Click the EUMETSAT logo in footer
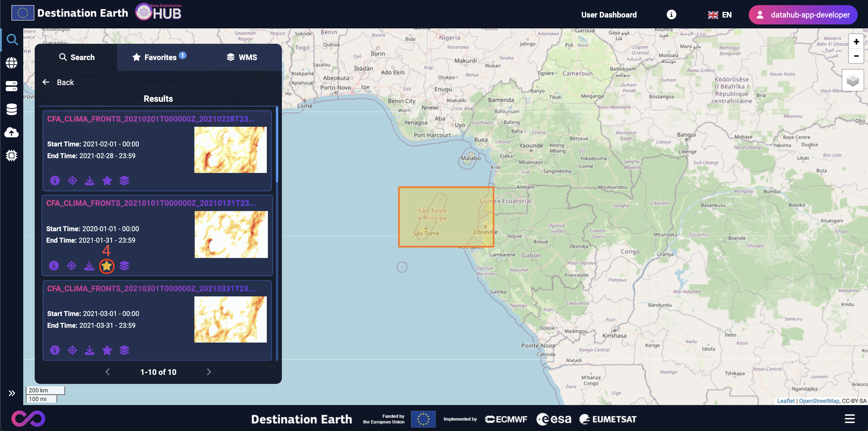Screen dimensions: 868x431 (608, 419)
